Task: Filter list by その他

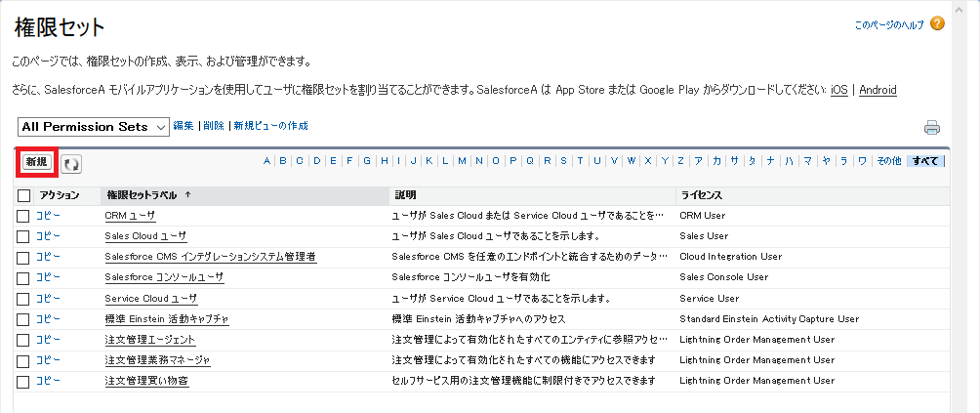Action: pyautogui.click(x=889, y=160)
